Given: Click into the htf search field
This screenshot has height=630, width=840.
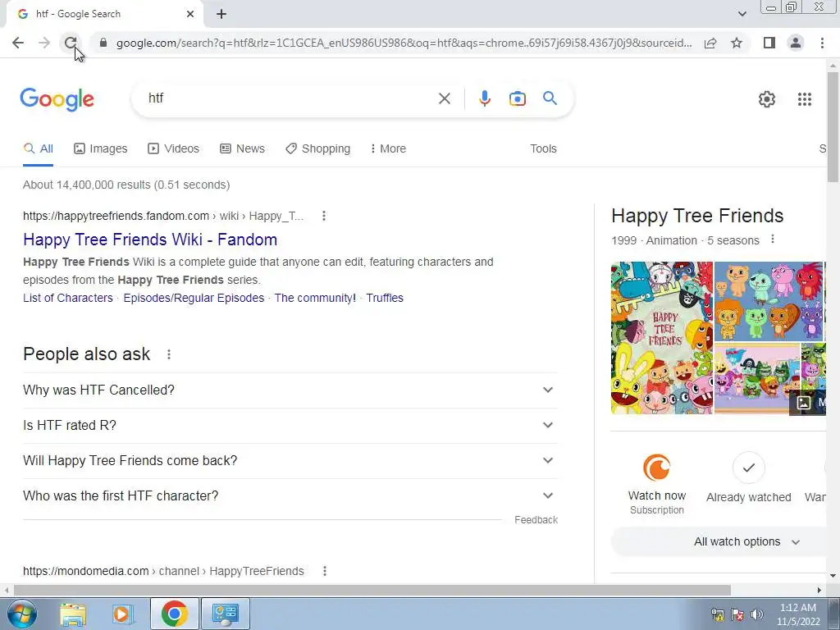Looking at the screenshot, I should point(290,98).
